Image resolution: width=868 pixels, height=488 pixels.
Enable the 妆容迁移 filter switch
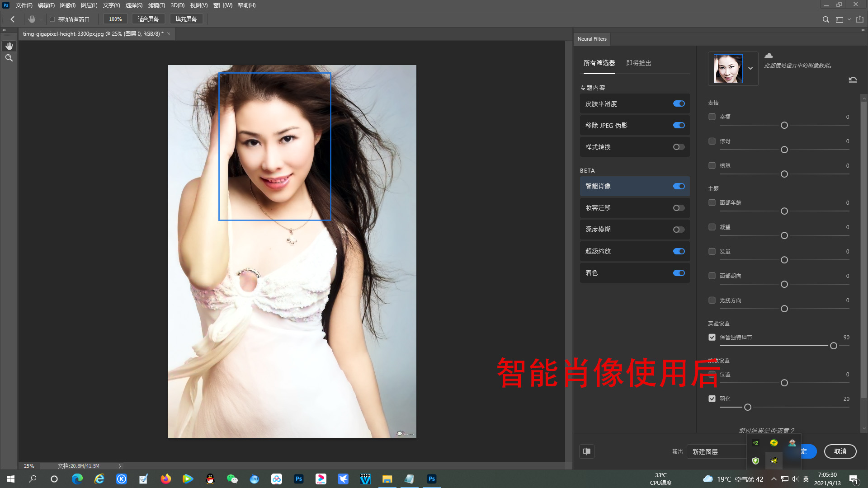tap(679, 208)
